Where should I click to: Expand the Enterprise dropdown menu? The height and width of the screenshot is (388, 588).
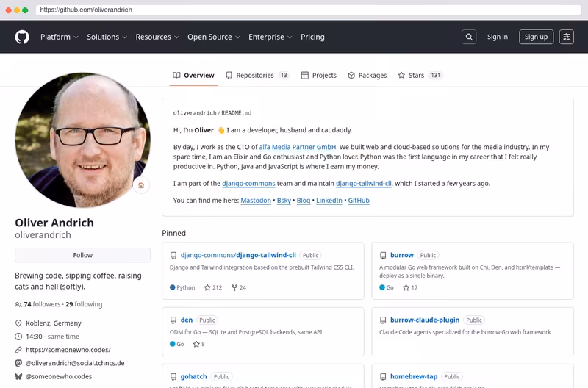270,37
